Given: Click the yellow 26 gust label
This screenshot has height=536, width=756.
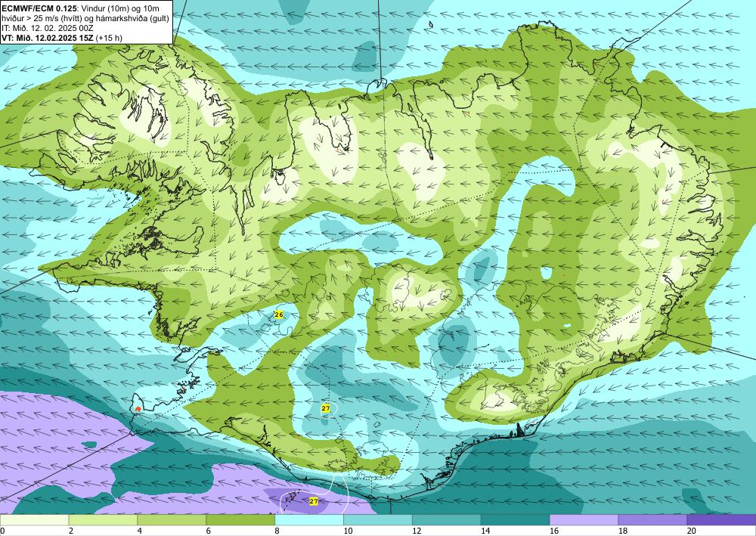Looking at the screenshot, I should [x=279, y=314].
